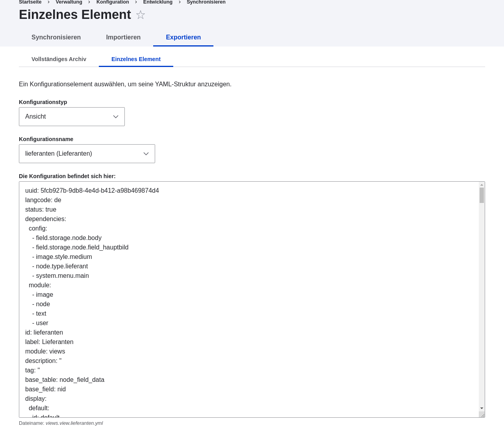
Task: Click the 'langcode: de' line
Action: coord(43,200)
